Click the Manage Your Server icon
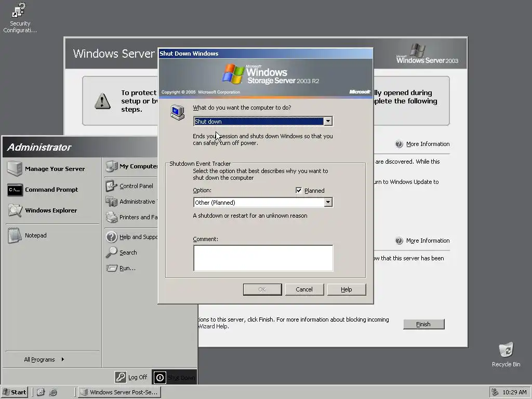This screenshot has height=399, width=532. click(x=14, y=169)
